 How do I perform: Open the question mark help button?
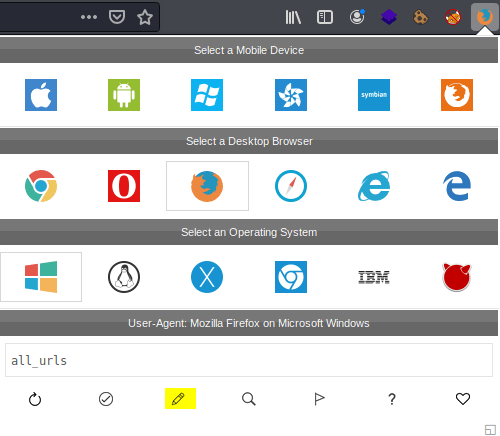(392, 399)
